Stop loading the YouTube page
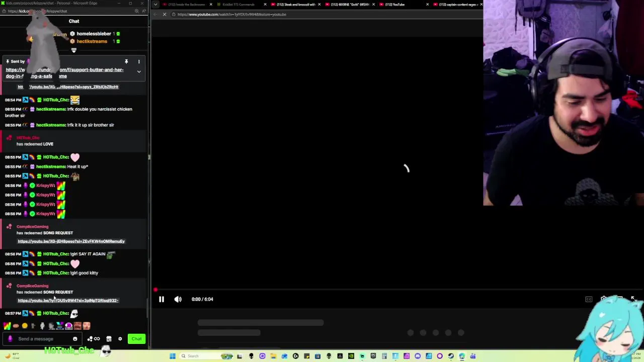 coord(165,14)
